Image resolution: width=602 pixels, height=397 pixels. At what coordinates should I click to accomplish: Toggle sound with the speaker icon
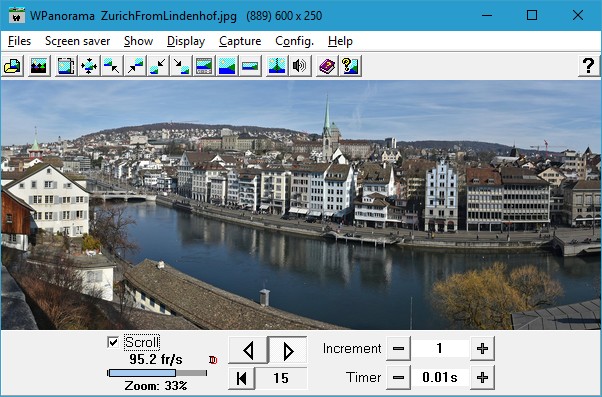point(300,66)
